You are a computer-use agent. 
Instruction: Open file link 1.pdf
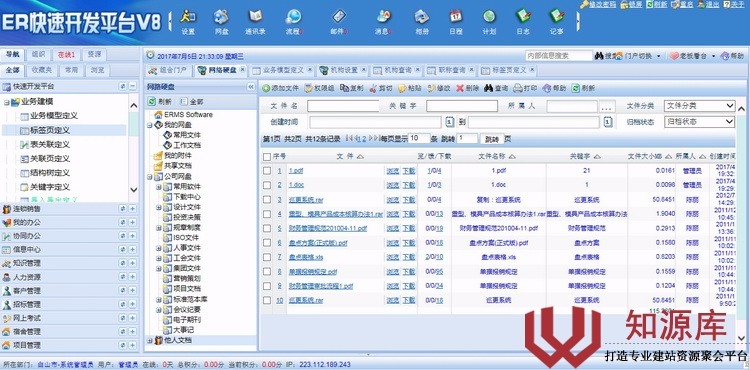pos(296,170)
